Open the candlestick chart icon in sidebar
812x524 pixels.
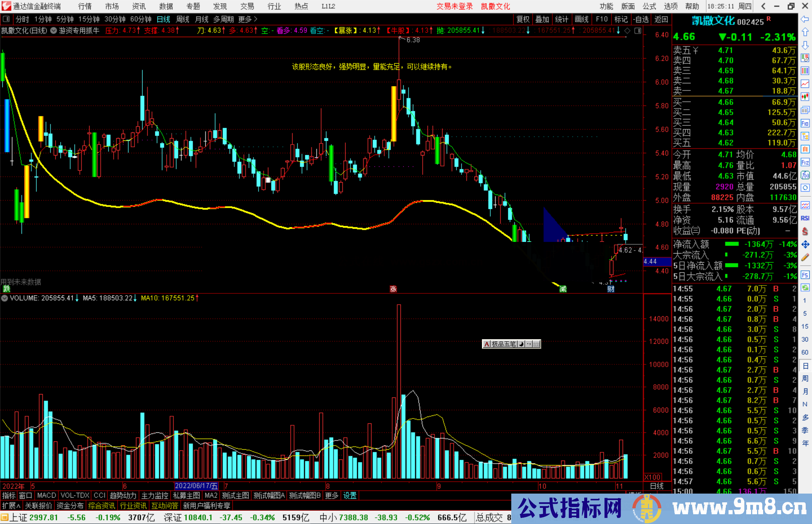pyautogui.click(x=805, y=97)
